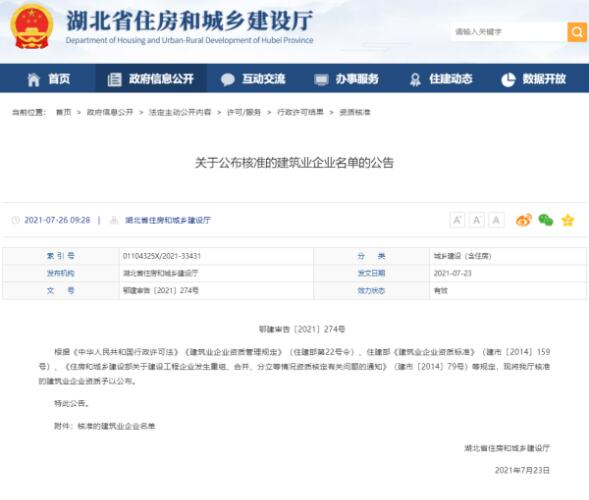
Task: Click the orange search magnifier button
Action: click(577, 32)
